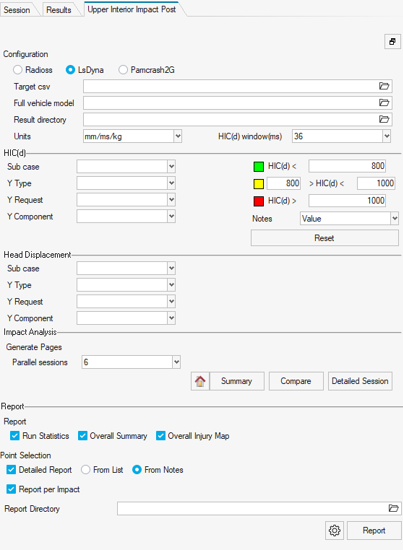Browse for Target csv file folder icon
Viewport: 403px width, 550px height.
tap(384, 86)
